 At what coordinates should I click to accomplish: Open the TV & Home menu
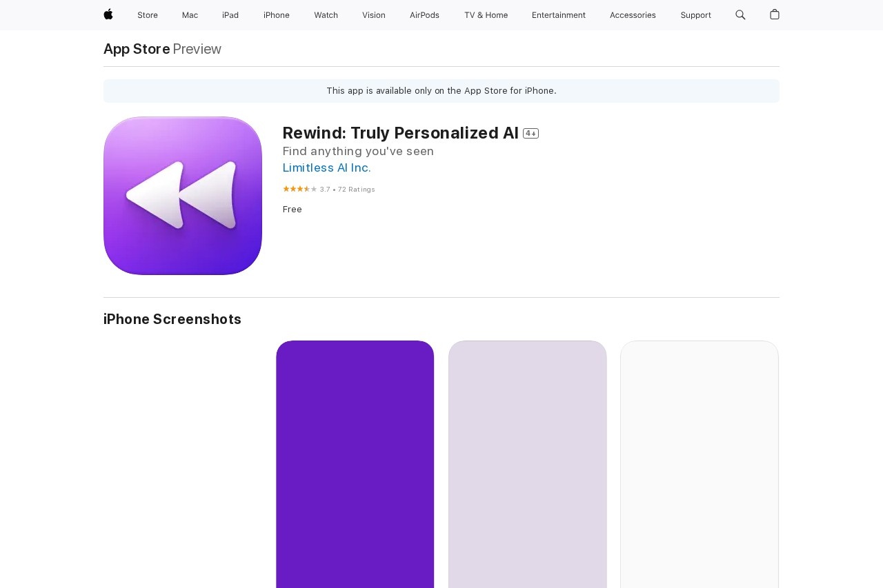(x=486, y=15)
